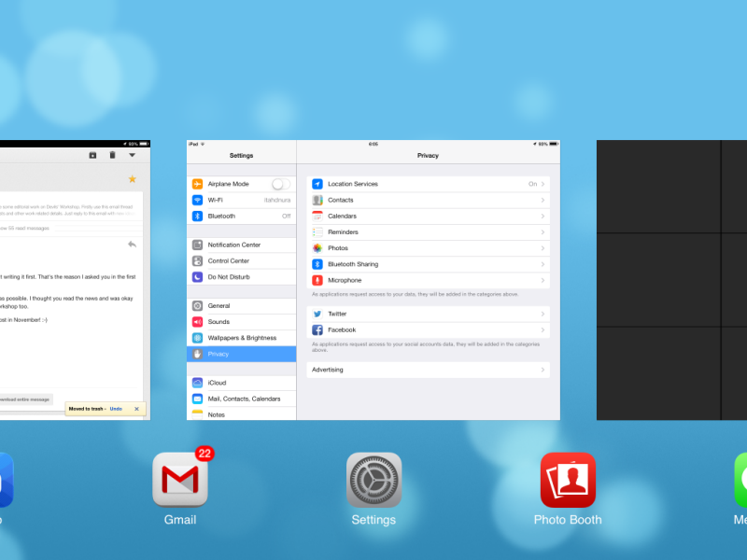
Task: Expand the Calendars row chevron
Action: click(543, 217)
